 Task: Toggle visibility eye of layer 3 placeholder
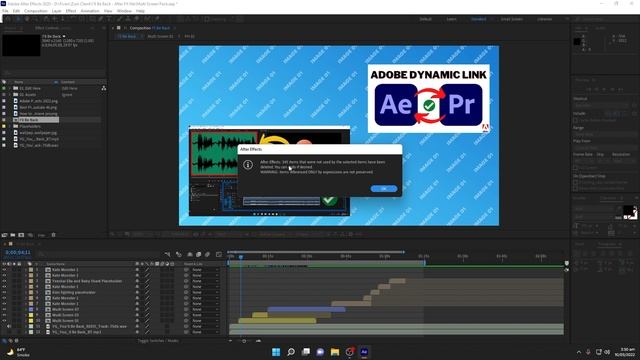point(4,281)
